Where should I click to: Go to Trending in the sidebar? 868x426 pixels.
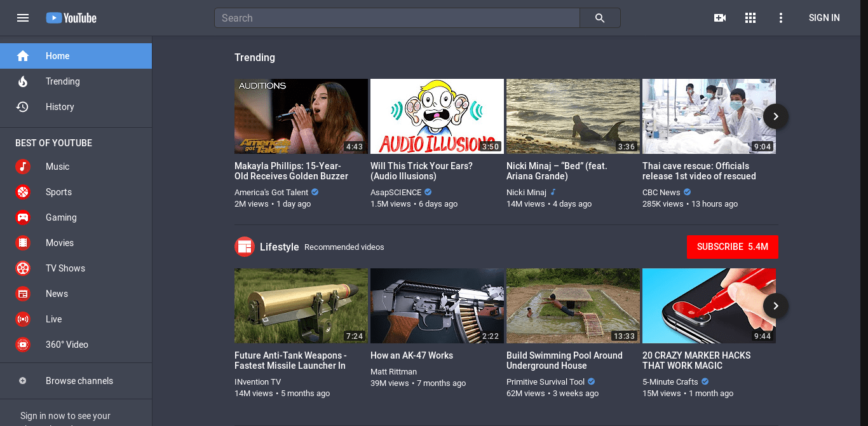pos(76,81)
